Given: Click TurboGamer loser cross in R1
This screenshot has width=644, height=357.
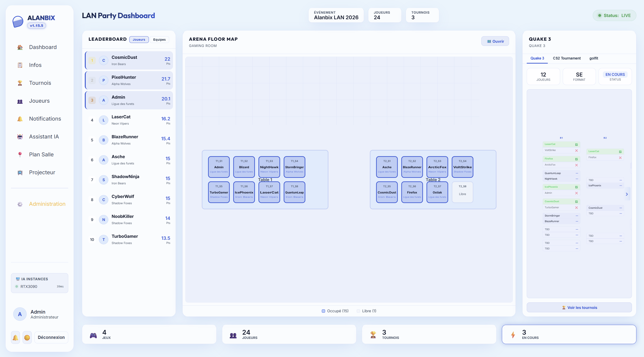Looking at the screenshot, I should click(576, 208).
